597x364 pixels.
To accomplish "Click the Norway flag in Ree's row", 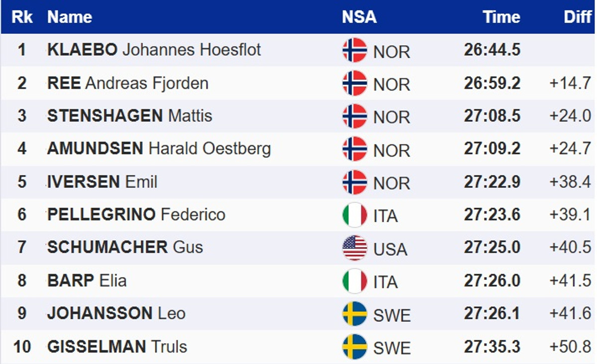I will 354,83.
